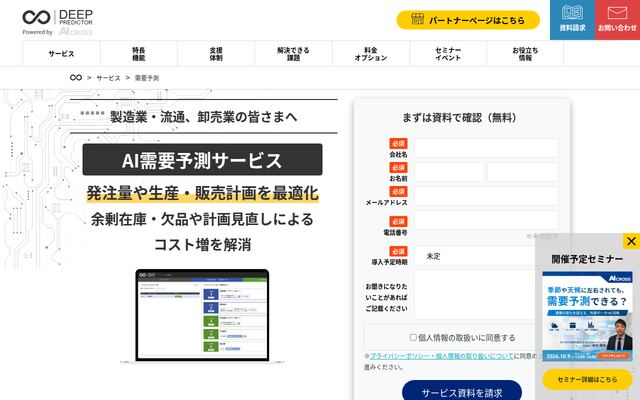Click the 開催予定セミナー popup title

pos(587,259)
